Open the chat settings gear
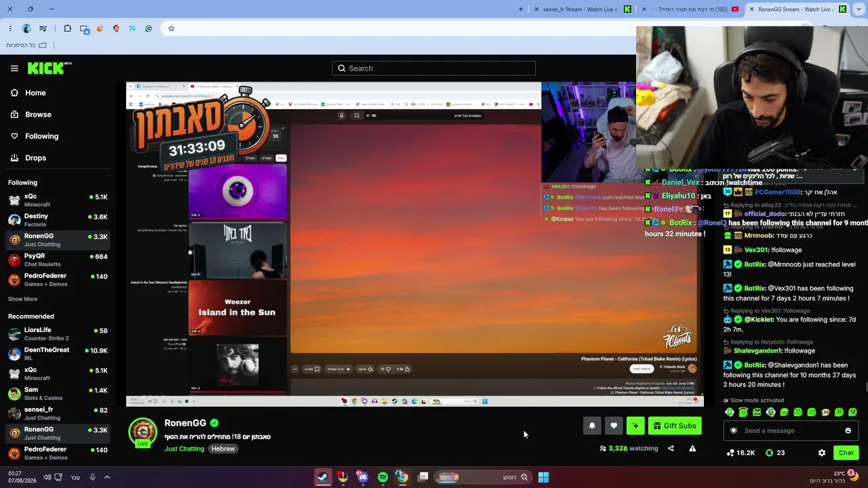This screenshot has height=488, width=868. 822,453
